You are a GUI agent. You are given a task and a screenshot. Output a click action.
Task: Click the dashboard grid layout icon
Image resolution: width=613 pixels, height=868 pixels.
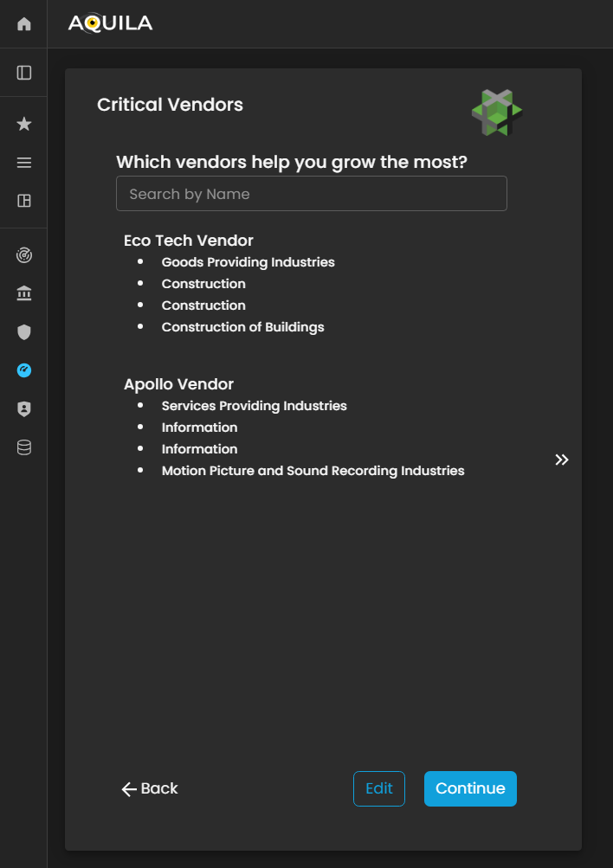click(24, 201)
